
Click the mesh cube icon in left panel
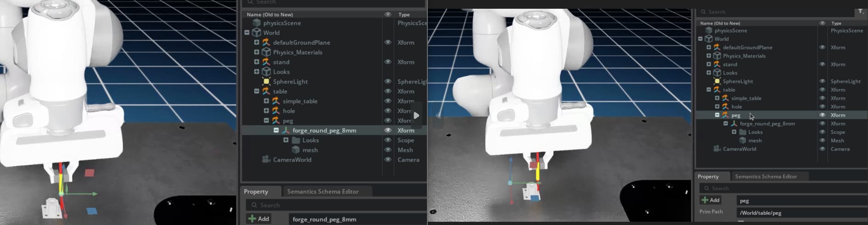(x=296, y=150)
